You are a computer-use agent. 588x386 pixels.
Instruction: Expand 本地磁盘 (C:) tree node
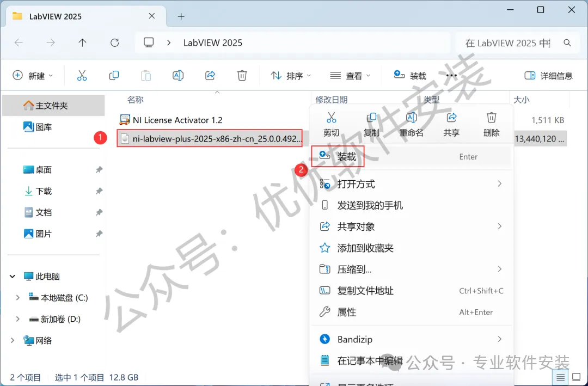coord(17,297)
